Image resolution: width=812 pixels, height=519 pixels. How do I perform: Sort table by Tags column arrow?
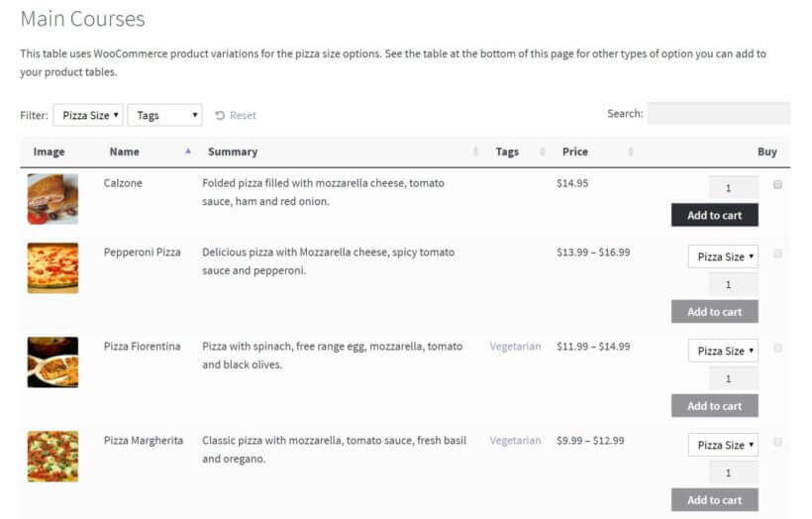pyautogui.click(x=542, y=152)
